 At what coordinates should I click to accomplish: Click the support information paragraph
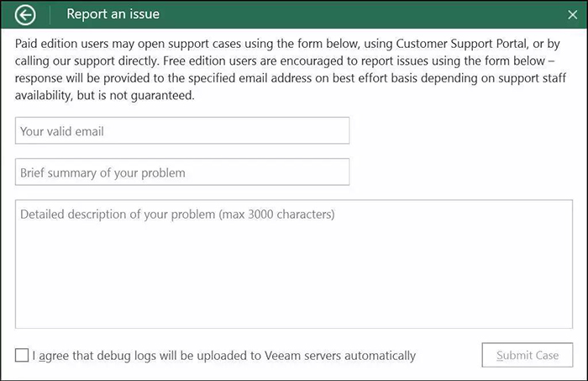291,70
